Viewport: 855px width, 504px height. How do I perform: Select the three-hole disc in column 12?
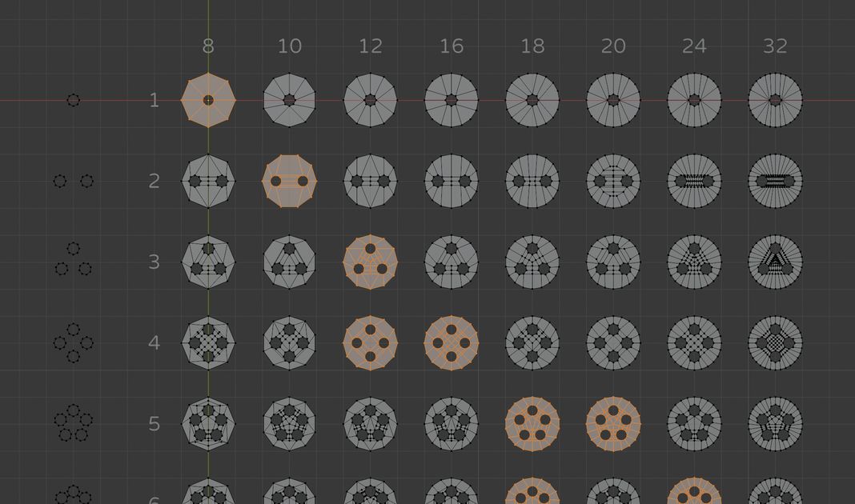[371, 262]
